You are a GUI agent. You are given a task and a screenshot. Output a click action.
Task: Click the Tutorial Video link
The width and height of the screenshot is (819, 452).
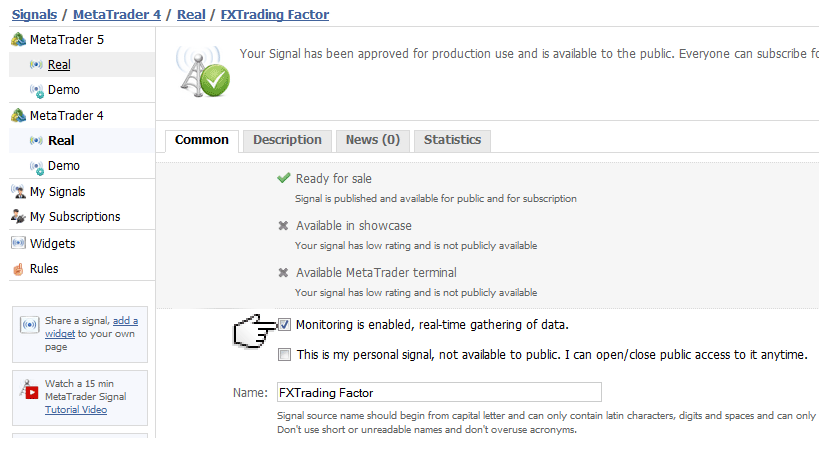78,409
